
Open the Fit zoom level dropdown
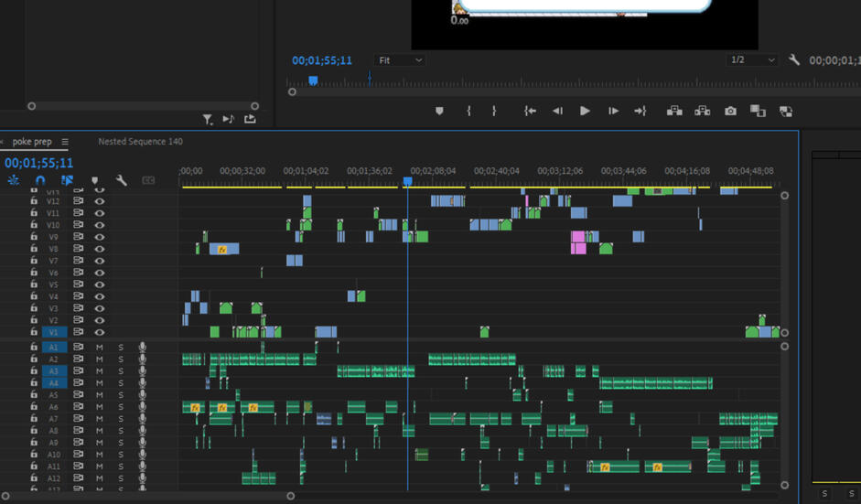pyautogui.click(x=401, y=60)
